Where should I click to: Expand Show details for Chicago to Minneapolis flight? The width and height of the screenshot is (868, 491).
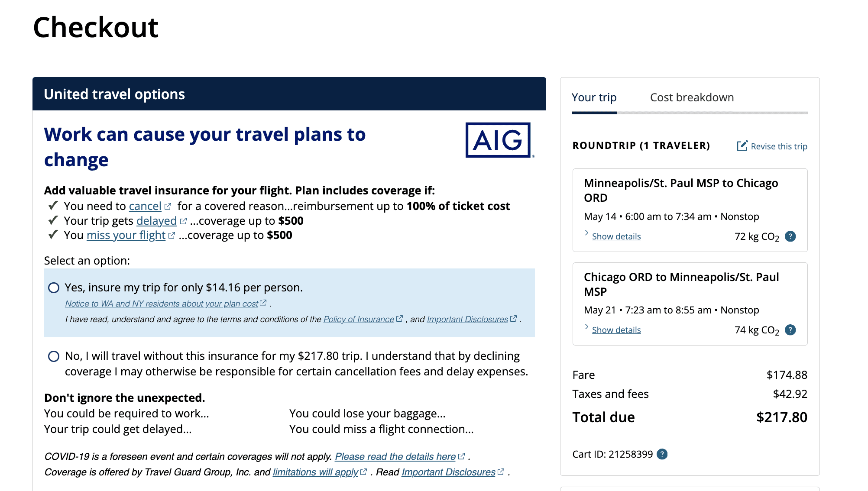click(616, 329)
